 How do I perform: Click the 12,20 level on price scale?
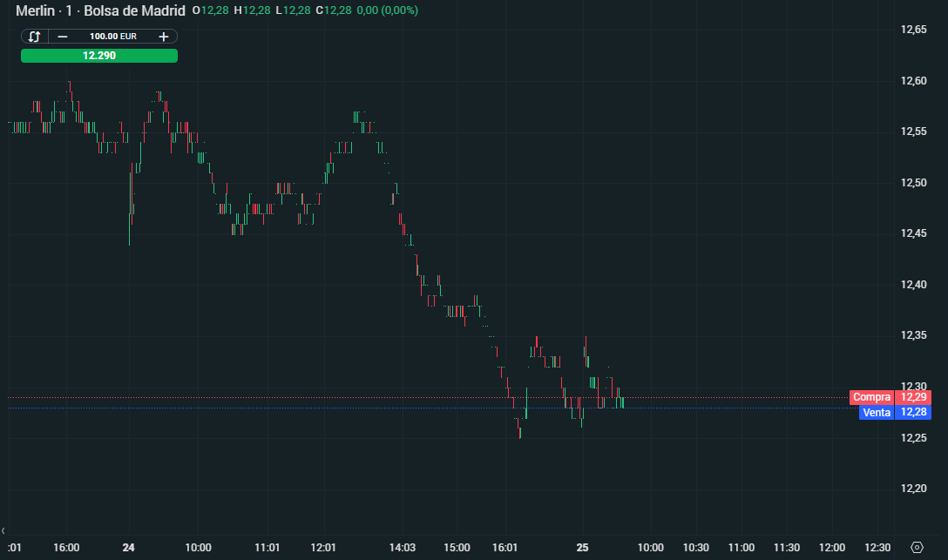click(913, 488)
